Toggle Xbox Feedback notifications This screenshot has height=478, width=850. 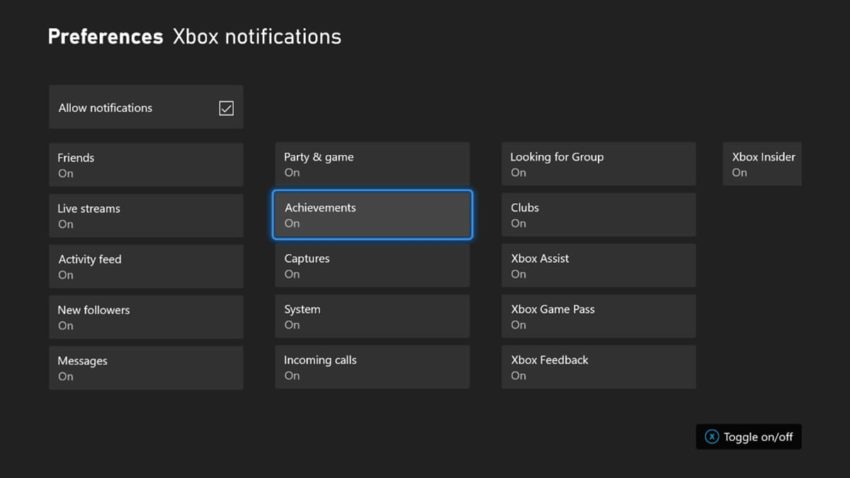pyautogui.click(x=598, y=367)
